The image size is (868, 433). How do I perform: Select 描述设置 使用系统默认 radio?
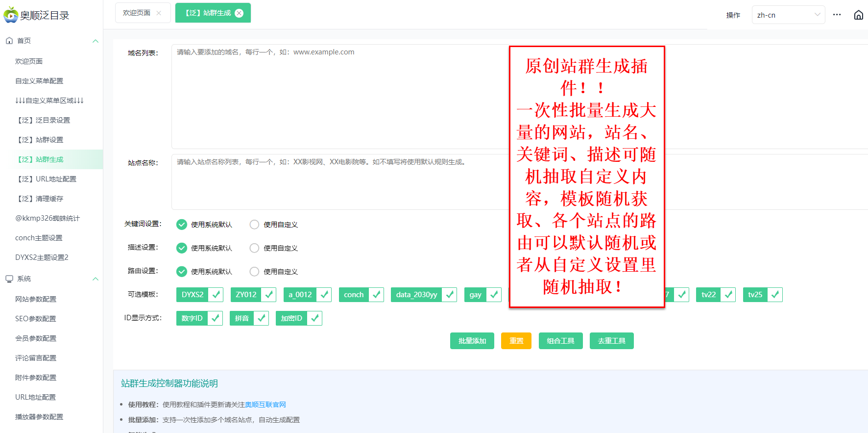[x=182, y=248]
